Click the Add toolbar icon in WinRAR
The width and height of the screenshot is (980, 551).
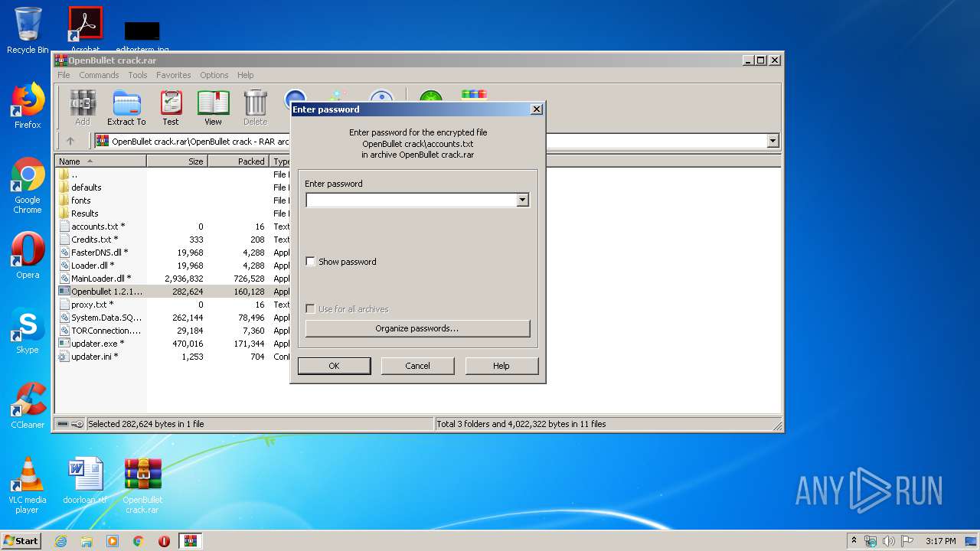(x=82, y=108)
